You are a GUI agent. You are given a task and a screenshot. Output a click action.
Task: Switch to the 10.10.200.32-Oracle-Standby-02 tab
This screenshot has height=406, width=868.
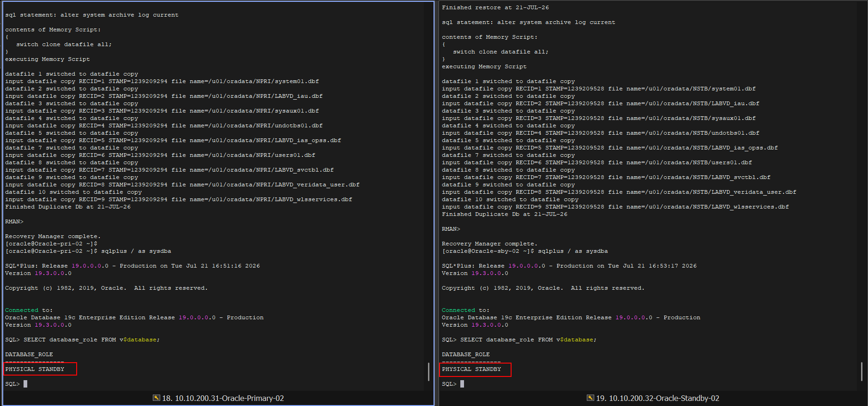[x=653, y=398]
